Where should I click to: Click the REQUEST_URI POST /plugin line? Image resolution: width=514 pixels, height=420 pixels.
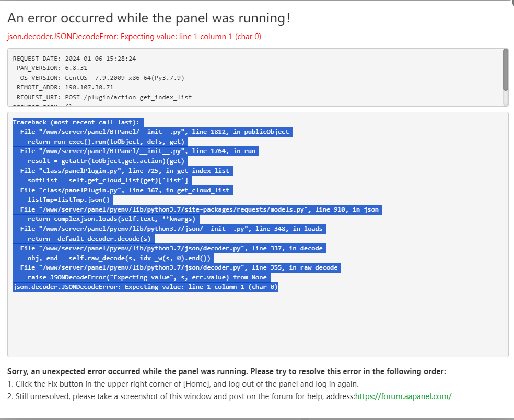point(104,97)
